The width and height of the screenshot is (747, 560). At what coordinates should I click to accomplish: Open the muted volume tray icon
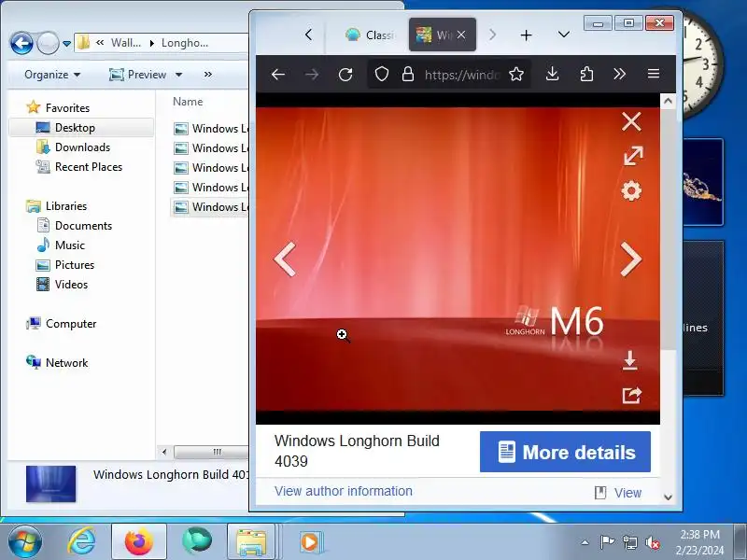652,542
